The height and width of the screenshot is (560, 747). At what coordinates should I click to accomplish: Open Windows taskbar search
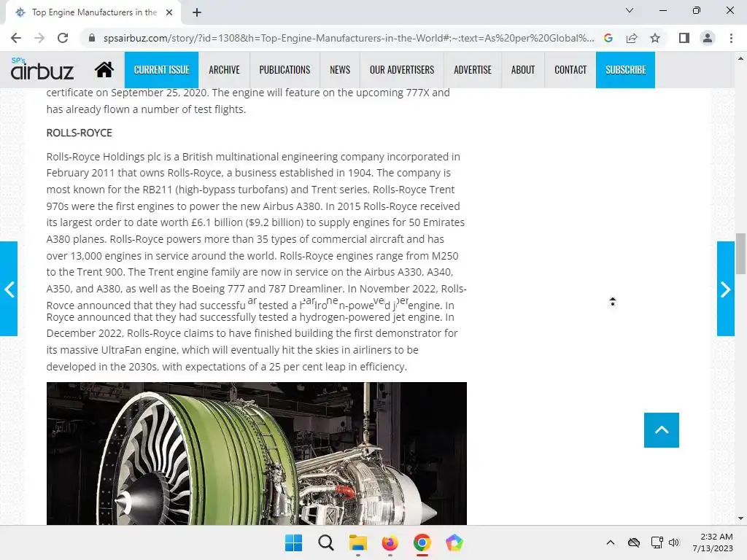click(x=326, y=542)
